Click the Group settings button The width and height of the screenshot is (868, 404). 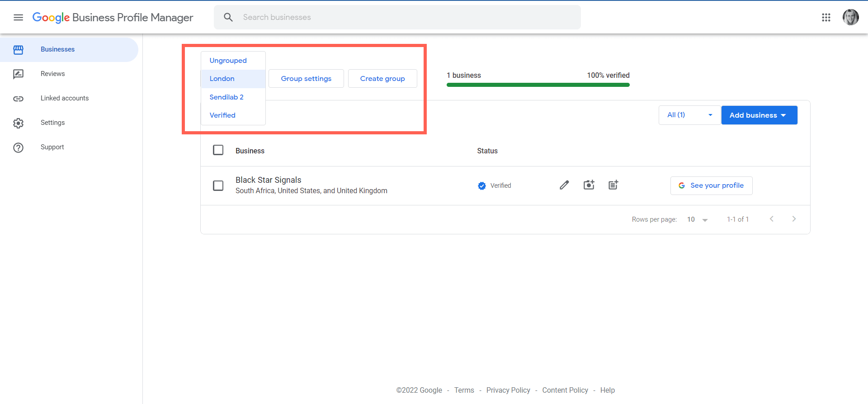(306, 79)
